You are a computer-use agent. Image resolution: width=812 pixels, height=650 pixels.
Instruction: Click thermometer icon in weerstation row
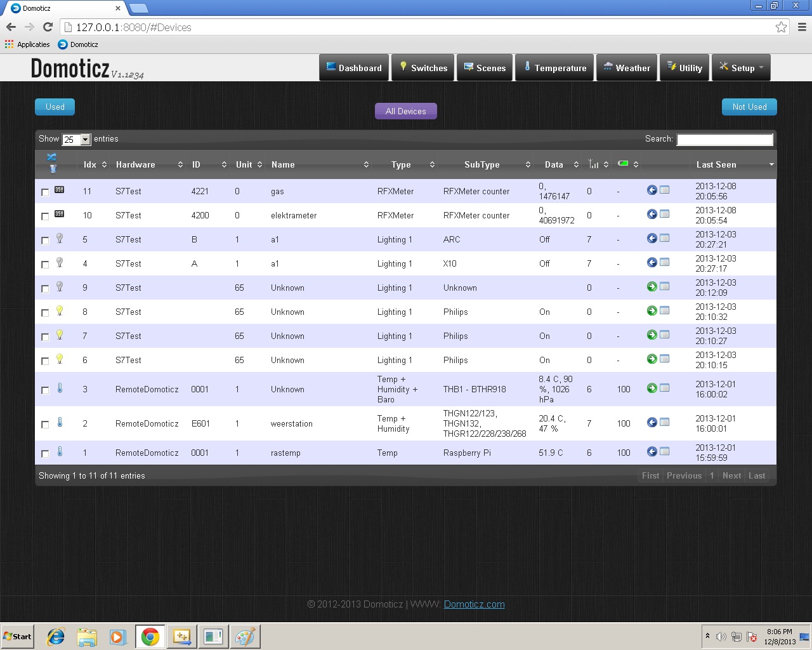tap(60, 422)
